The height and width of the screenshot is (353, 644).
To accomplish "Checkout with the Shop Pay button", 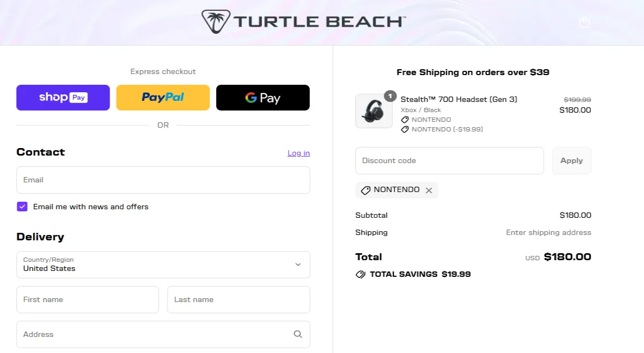I will pyautogui.click(x=63, y=98).
